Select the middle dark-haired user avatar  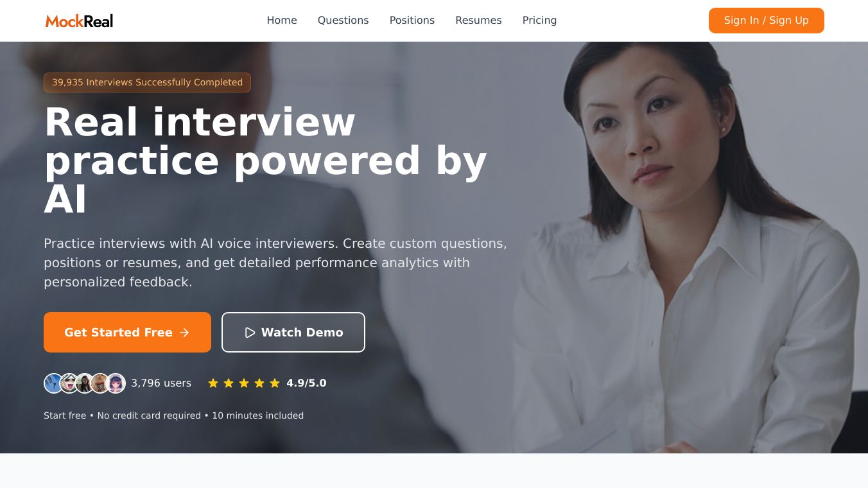click(85, 383)
